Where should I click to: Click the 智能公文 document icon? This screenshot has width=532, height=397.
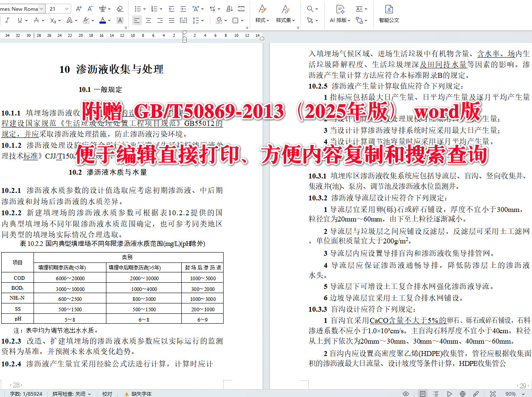tap(389, 15)
